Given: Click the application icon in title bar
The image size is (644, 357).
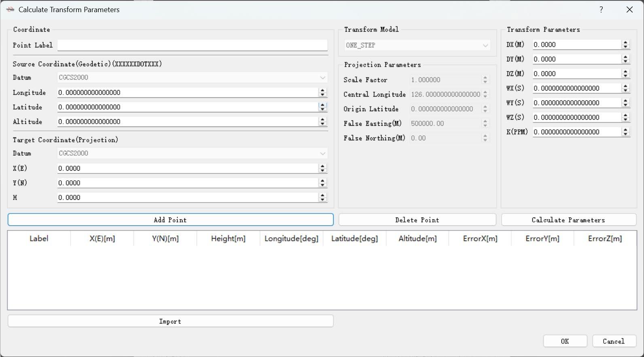Looking at the screenshot, I should [x=10, y=9].
